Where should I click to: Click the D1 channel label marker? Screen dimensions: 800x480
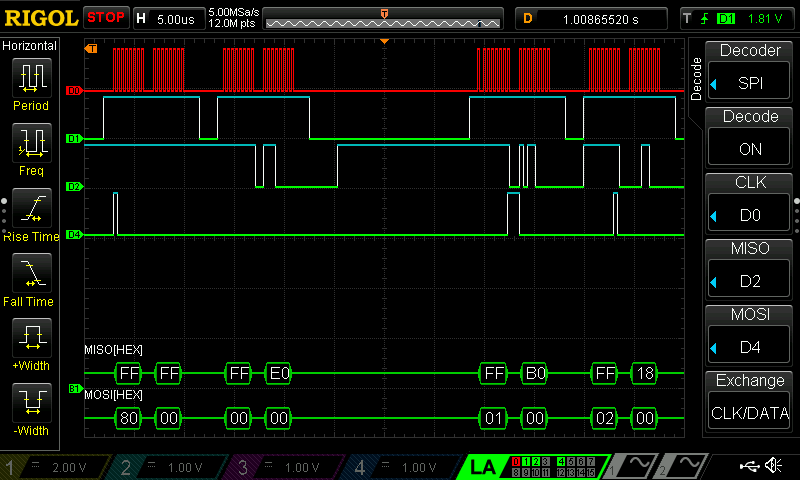[74, 138]
